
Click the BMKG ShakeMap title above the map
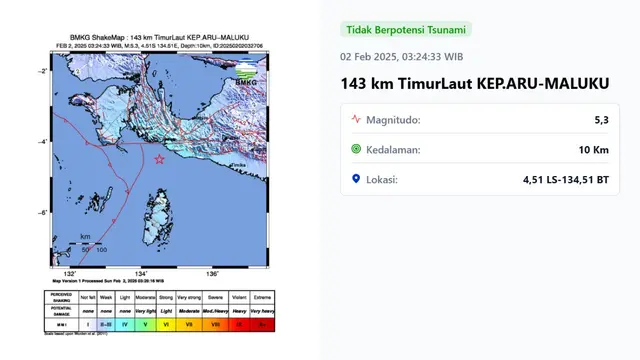(x=159, y=38)
